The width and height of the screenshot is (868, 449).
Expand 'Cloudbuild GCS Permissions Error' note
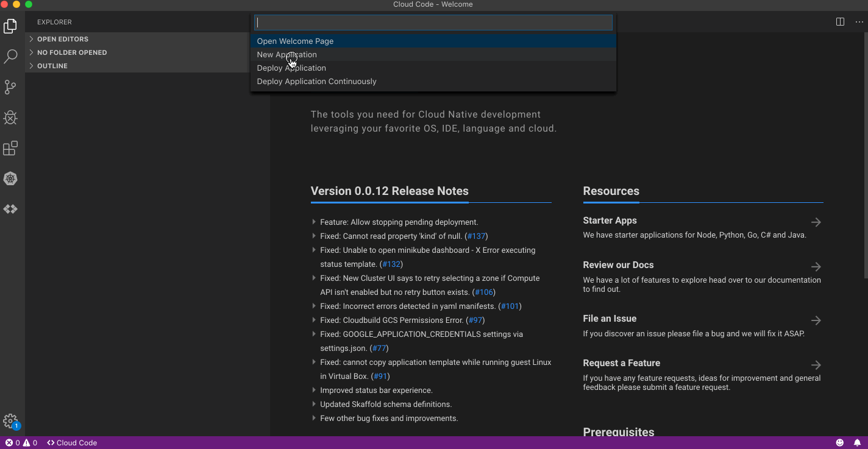314,320
